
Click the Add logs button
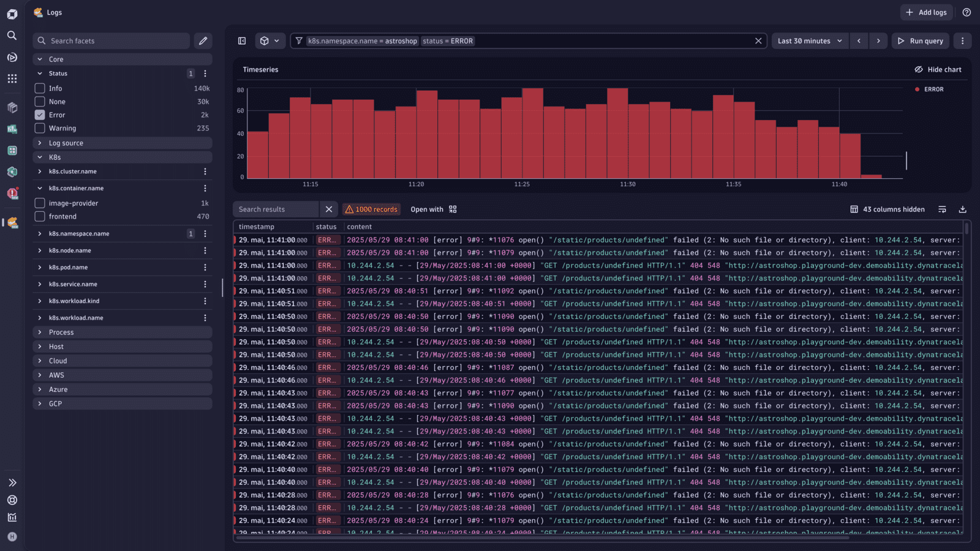[x=926, y=12]
